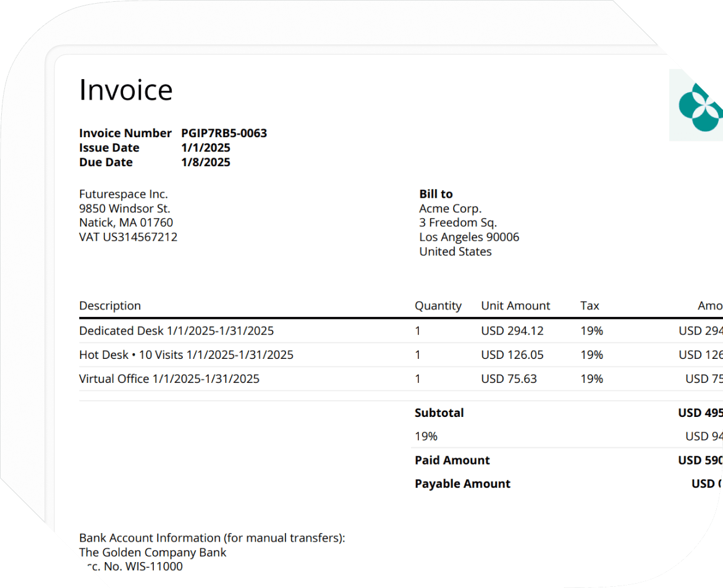Screen dimensions: 723x588
Task: Select '9850 Windsor St.' address line
Action: pyautogui.click(x=125, y=208)
